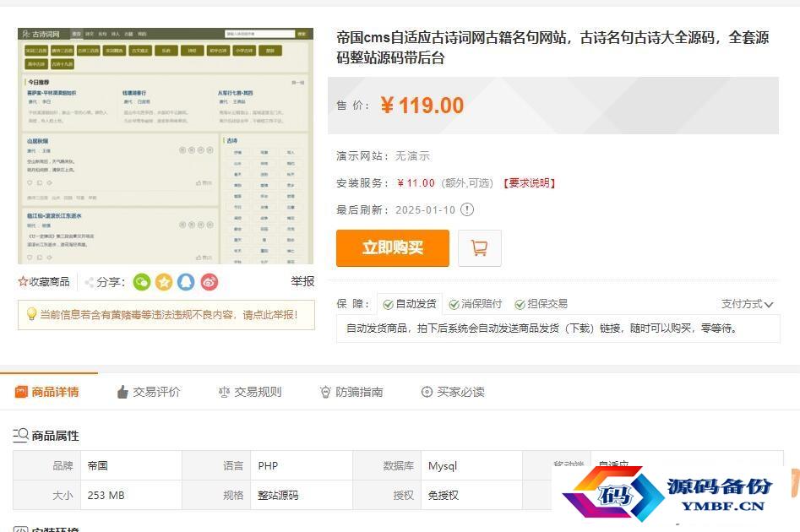This screenshot has height=532, width=800.
Task: Click the 2025-01-10 refresh date
Action: tap(425, 209)
